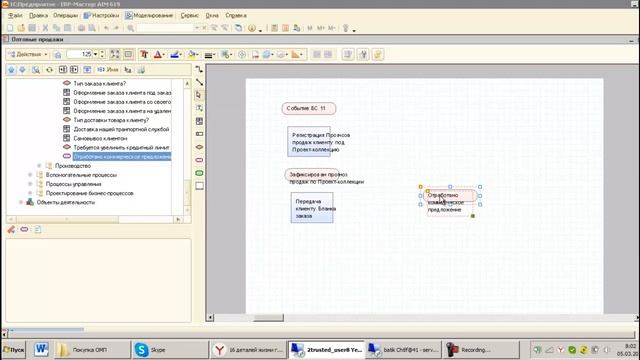Open the line color dropdown
The width and height of the screenshot is (640, 360).
[176, 54]
